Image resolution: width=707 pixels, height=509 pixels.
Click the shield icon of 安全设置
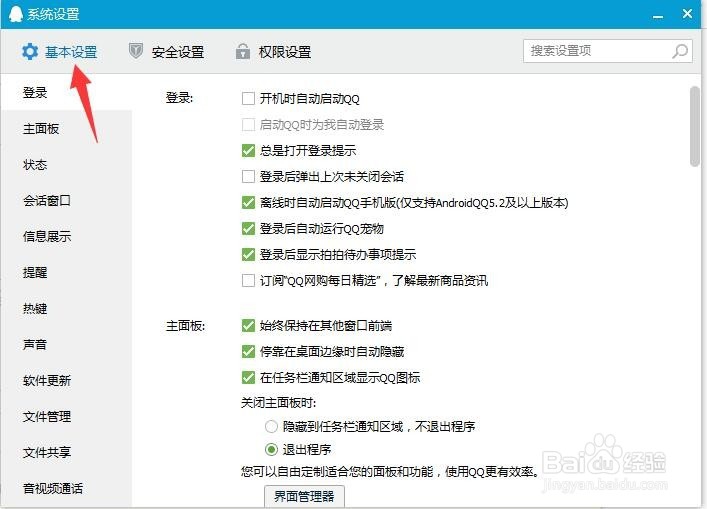pyautogui.click(x=136, y=51)
